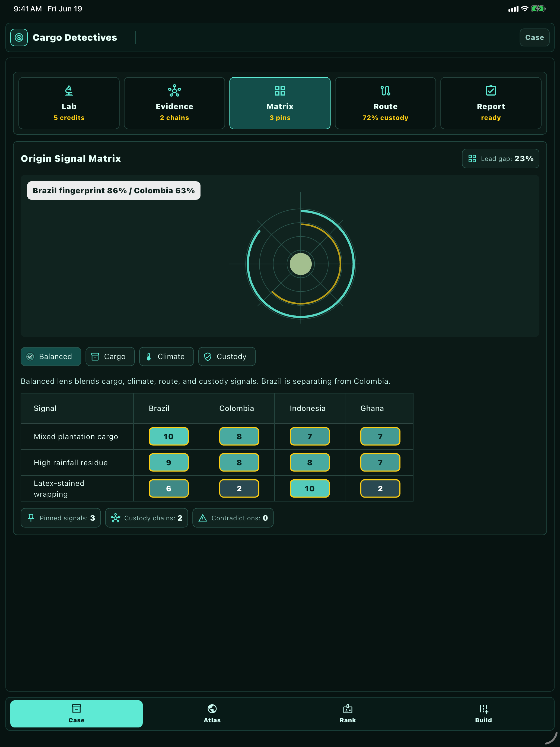Image resolution: width=560 pixels, height=747 pixels.
Task: Click the Build sliders icon
Action: click(483, 708)
